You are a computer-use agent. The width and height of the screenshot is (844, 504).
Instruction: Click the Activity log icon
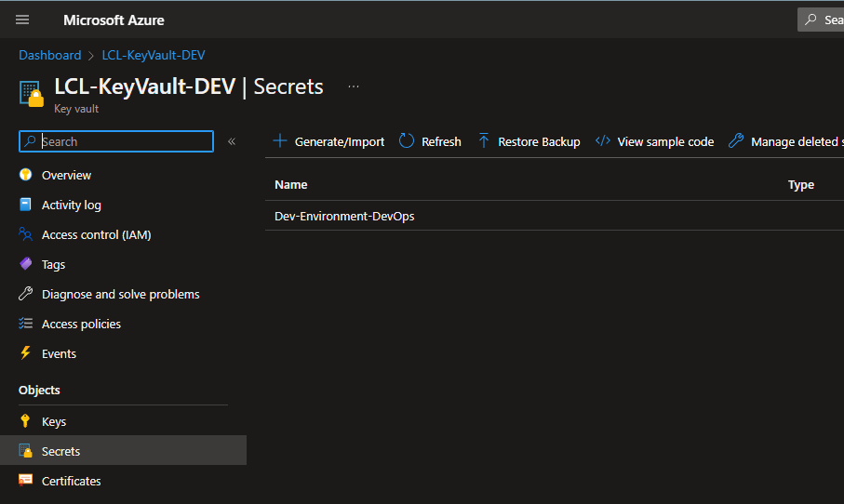[25, 205]
